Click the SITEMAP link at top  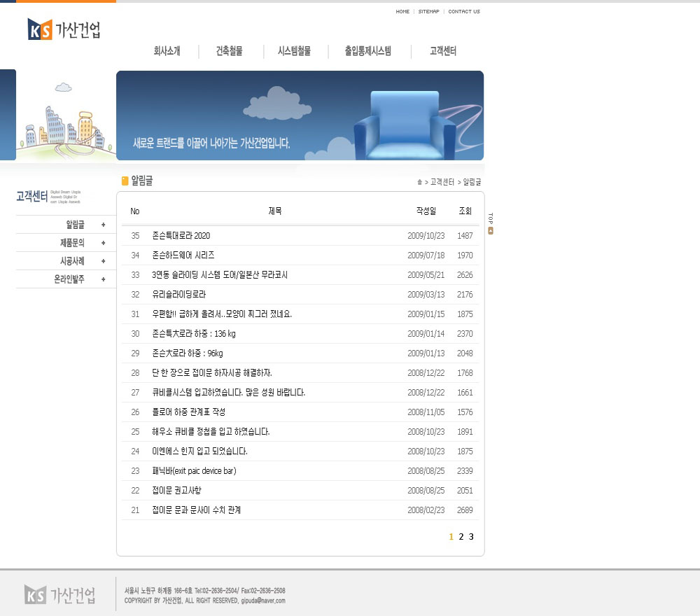click(x=428, y=12)
